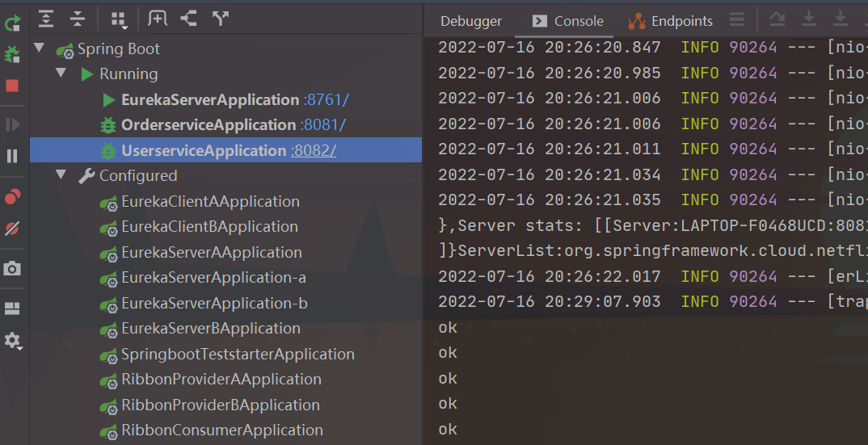Screen dimensions: 868x445
Task: Open the :8761/ port link
Action: click(x=326, y=99)
